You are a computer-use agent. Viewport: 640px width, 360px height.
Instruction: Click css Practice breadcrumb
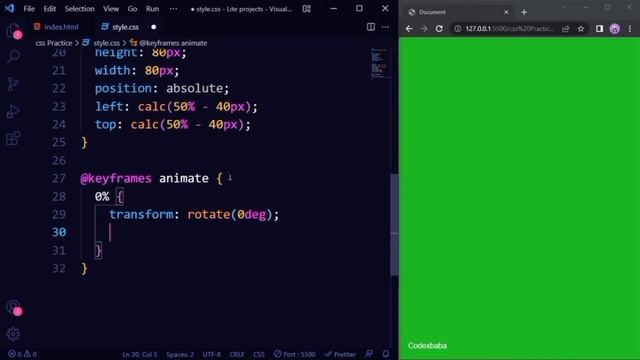coord(53,43)
